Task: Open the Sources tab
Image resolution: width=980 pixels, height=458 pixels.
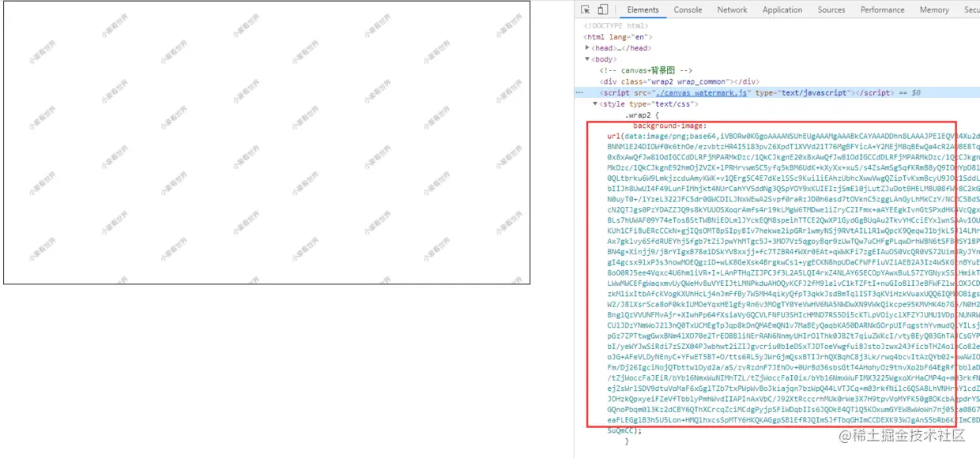Action: pyautogui.click(x=831, y=9)
